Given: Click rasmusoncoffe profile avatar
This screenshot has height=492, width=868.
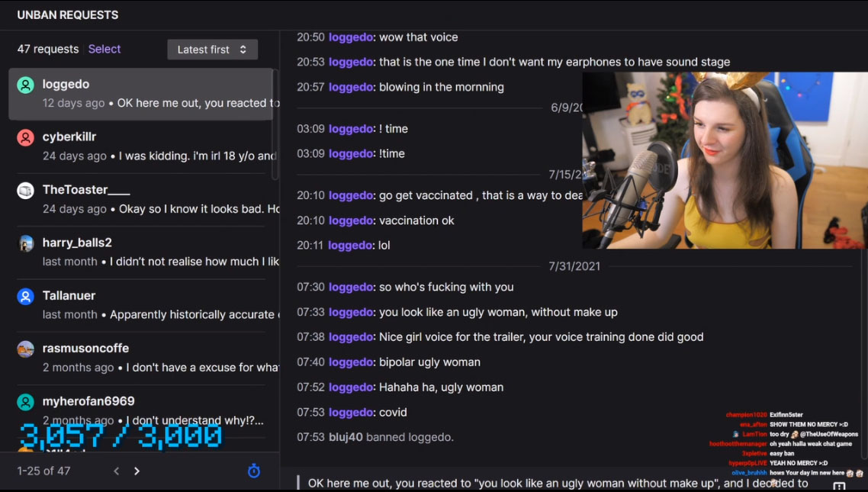Looking at the screenshot, I should [x=25, y=349].
